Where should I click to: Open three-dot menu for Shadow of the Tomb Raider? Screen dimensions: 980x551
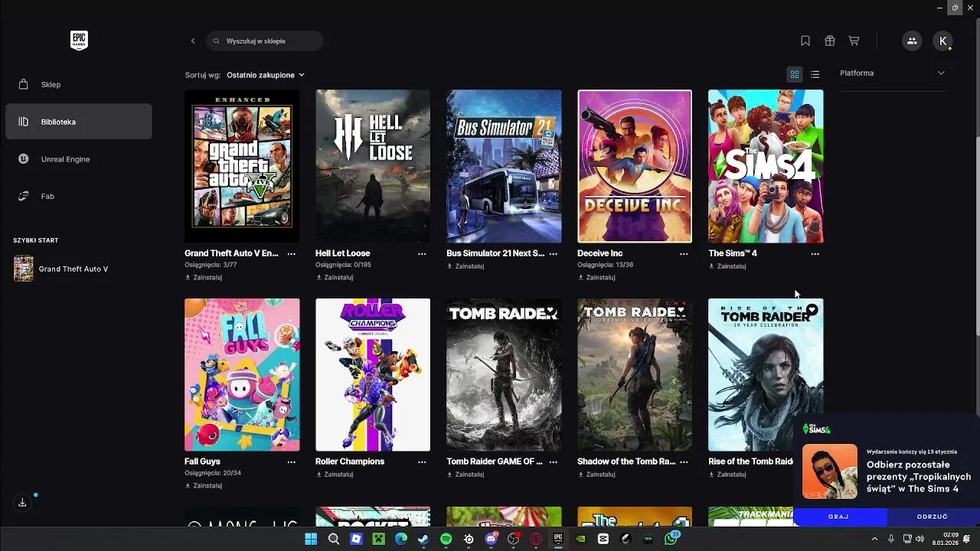(x=684, y=461)
